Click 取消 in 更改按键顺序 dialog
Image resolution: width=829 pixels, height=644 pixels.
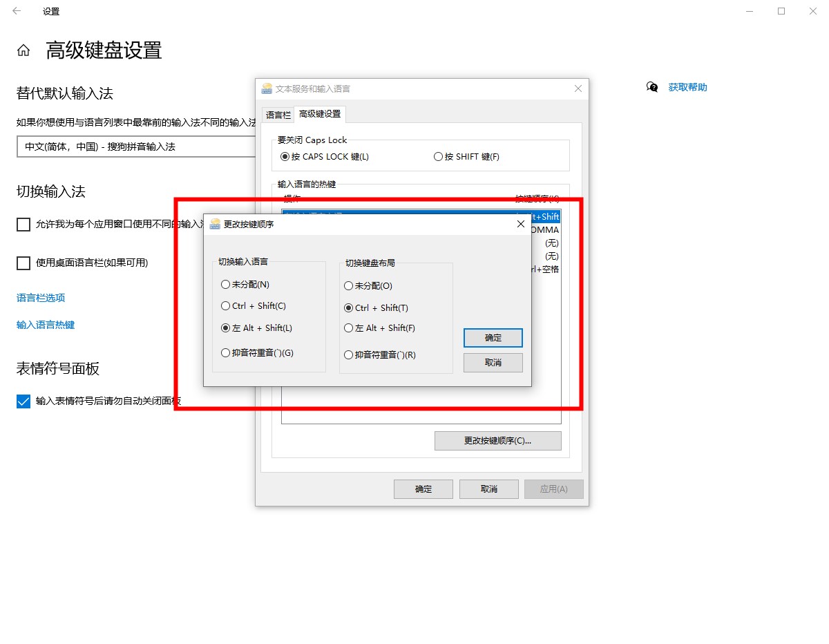click(x=493, y=363)
